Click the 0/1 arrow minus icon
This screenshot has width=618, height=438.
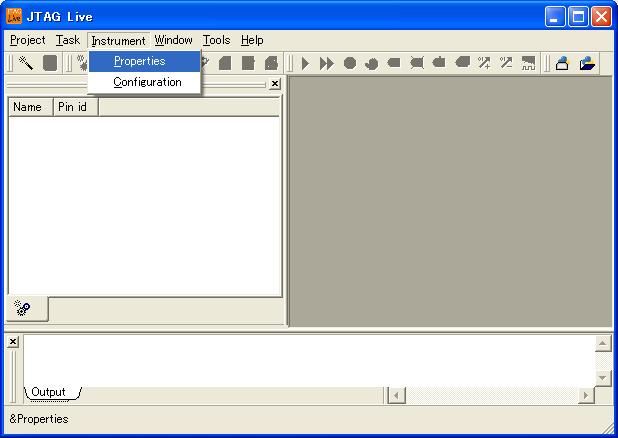506,63
